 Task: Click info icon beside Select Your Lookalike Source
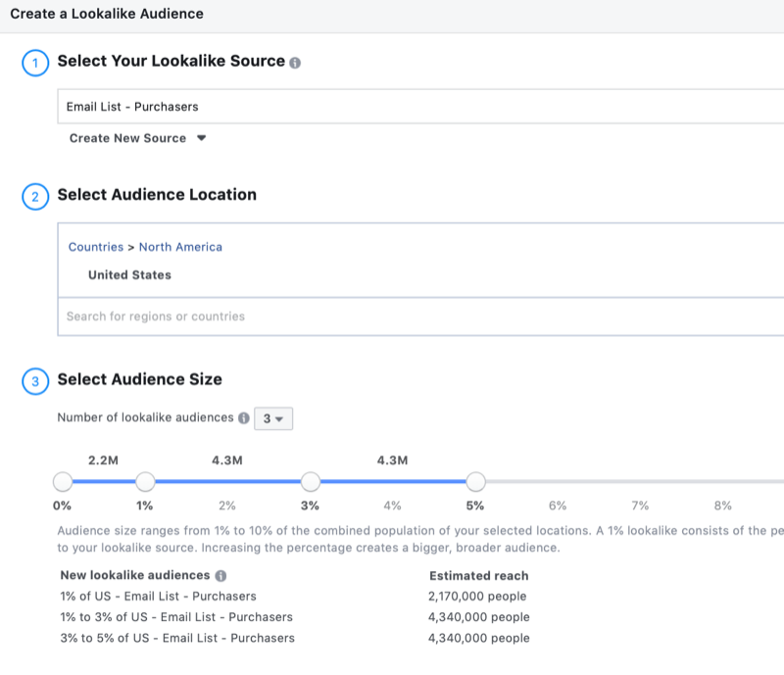295,62
